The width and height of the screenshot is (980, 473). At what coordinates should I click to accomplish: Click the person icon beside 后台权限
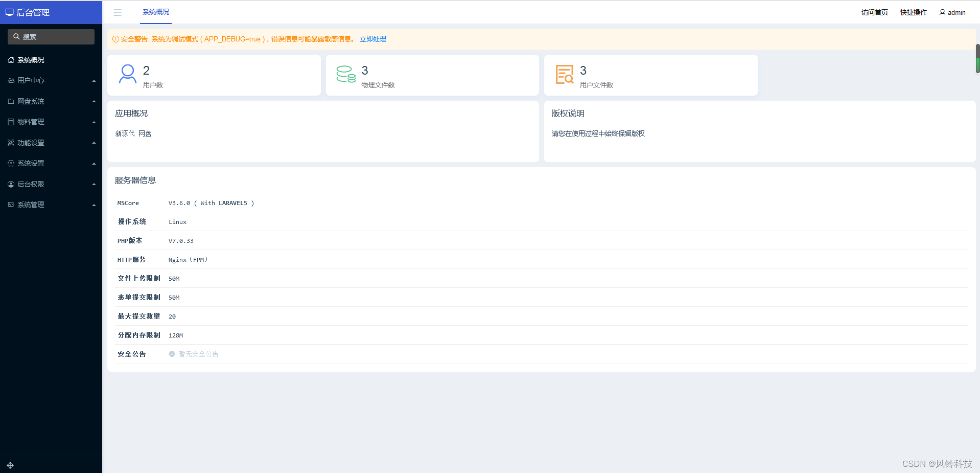[x=11, y=184]
